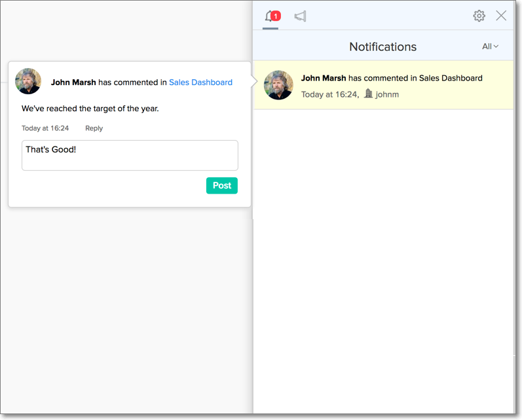Click the johnm workspace label
522x420 pixels.
pyautogui.click(x=387, y=95)
